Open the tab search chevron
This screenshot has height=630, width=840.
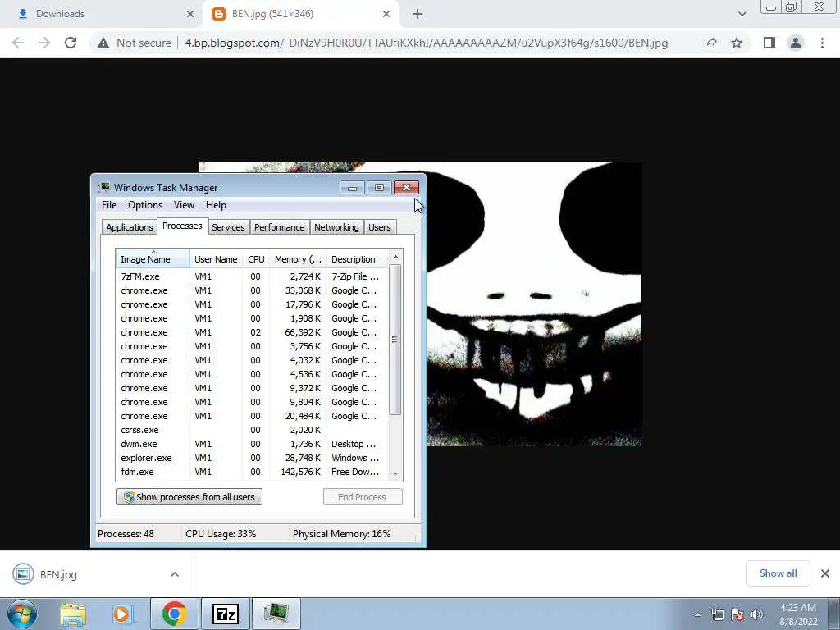click(x=742, y=14)
